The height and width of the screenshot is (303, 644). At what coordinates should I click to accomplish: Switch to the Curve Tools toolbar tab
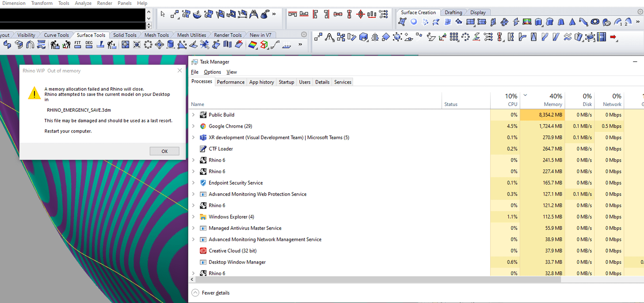(57, 35)
